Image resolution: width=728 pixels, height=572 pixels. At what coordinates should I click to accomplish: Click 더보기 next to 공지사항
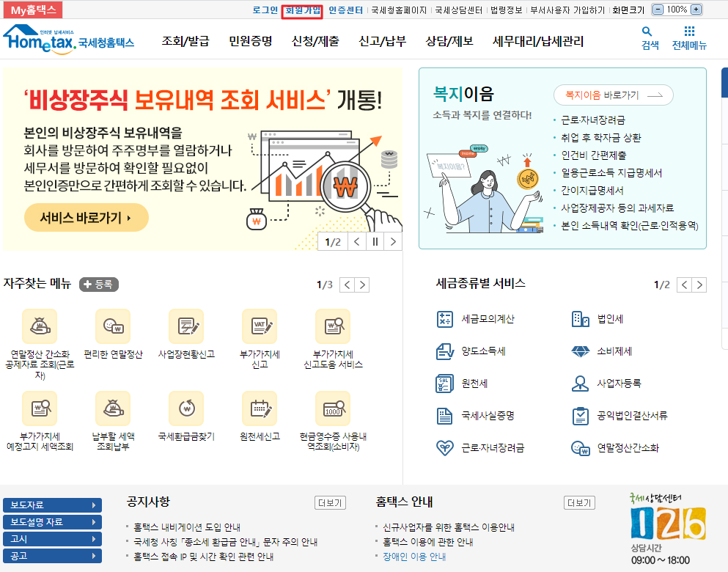click(x=330, y=503)
